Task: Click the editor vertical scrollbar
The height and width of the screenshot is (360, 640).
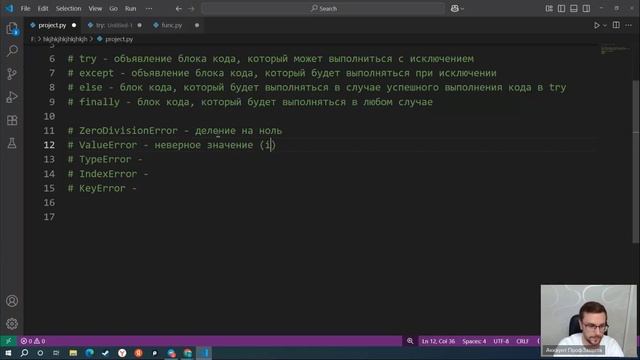Action: pos(636,163)
